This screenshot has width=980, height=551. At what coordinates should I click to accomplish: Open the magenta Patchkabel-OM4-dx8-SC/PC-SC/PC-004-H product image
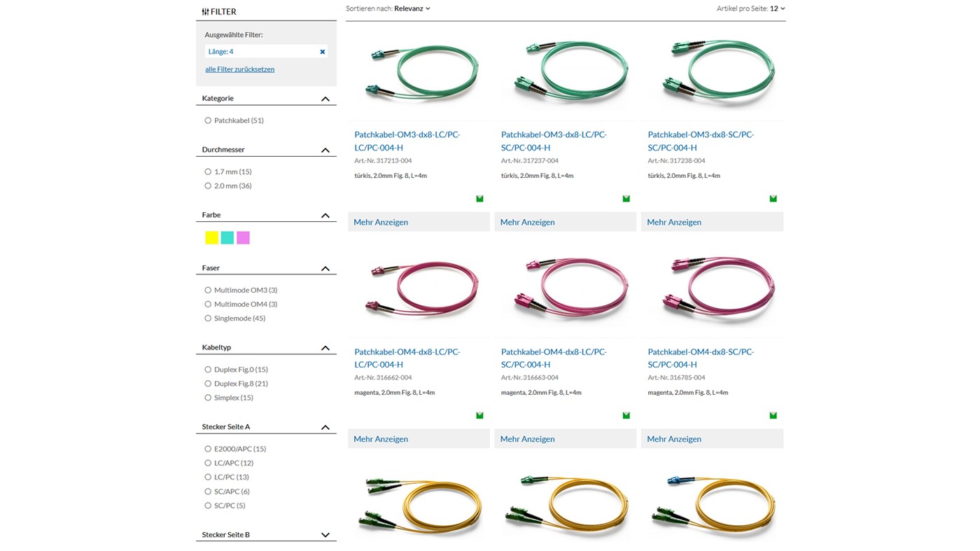tap(712, 287)
